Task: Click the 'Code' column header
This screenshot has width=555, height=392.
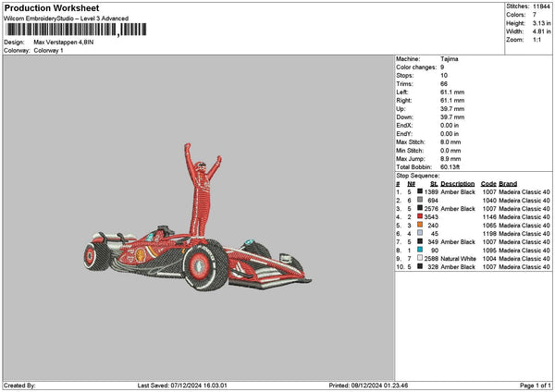Action: click(488, 184)
